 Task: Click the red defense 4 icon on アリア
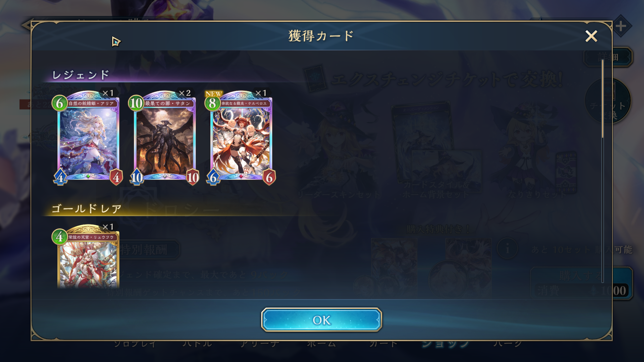pyautogui.click(x=116, y=177)
